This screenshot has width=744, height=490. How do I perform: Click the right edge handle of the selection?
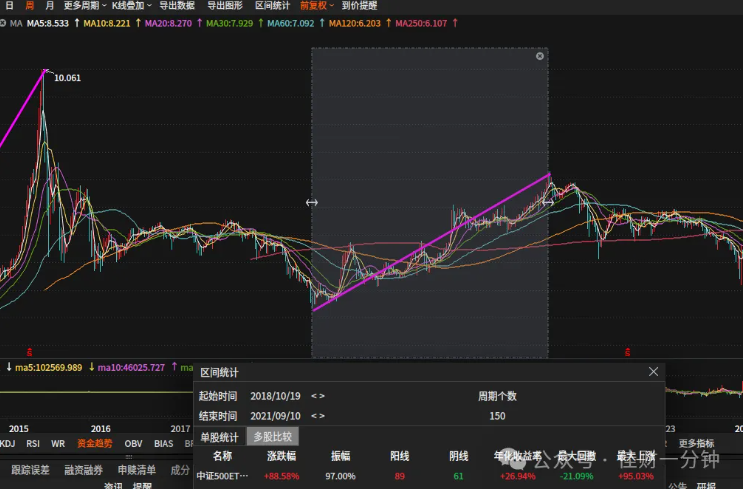548,203
